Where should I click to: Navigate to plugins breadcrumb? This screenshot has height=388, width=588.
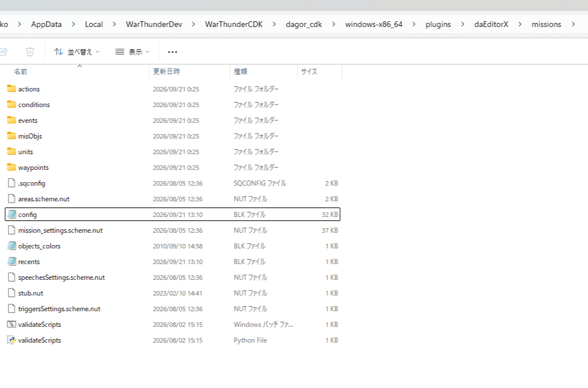point(438,24)
